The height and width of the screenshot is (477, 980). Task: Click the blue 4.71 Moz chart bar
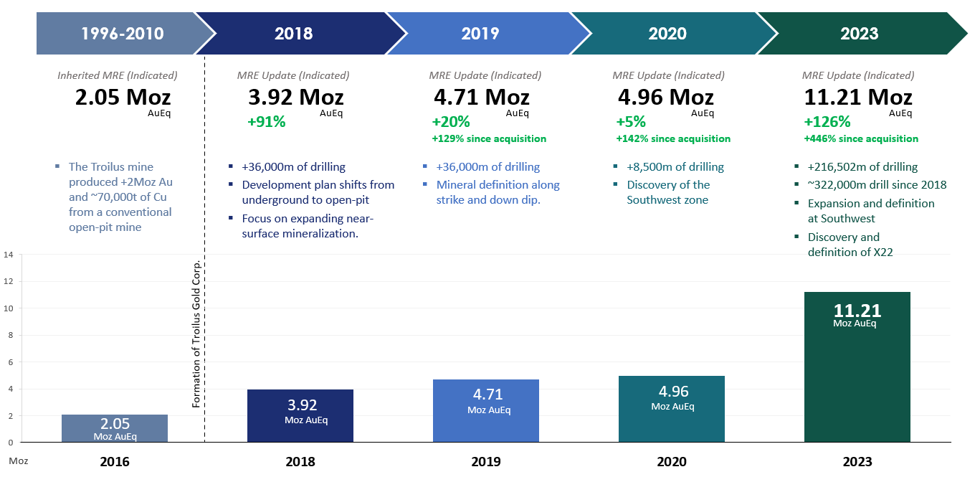tap(486, 411)
